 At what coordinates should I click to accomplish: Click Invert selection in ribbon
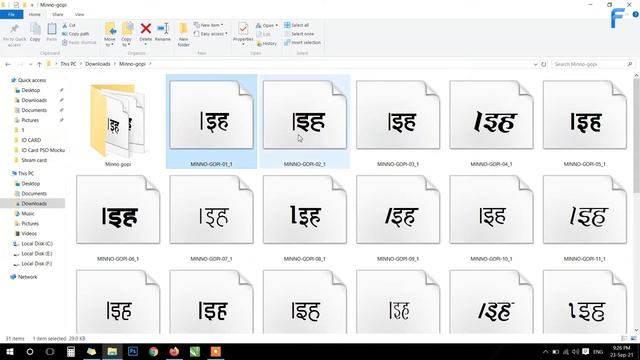coord(302,42)
